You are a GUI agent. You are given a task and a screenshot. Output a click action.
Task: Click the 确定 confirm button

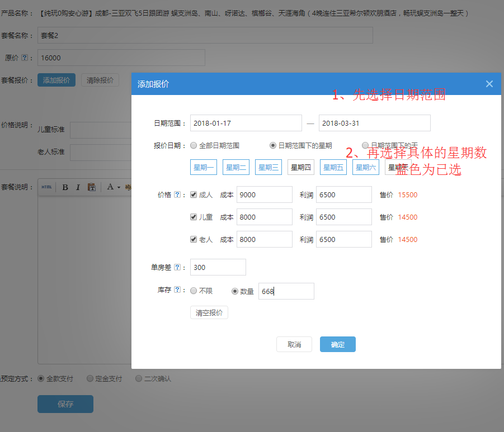click(x=337, y=344)
